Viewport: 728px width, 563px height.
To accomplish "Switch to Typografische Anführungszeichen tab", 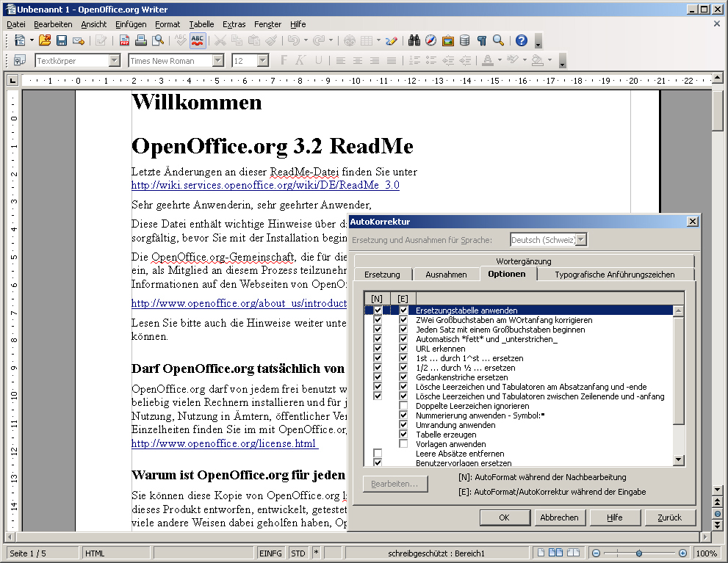I will coord(615,275).
